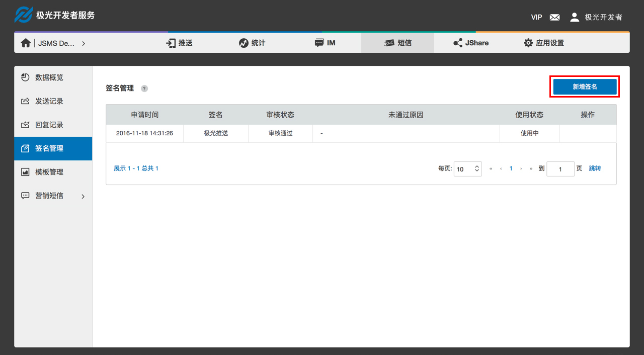Click the 申请时间 column header
Viewport: 644px width, 355px height.
tap(145, 115)
